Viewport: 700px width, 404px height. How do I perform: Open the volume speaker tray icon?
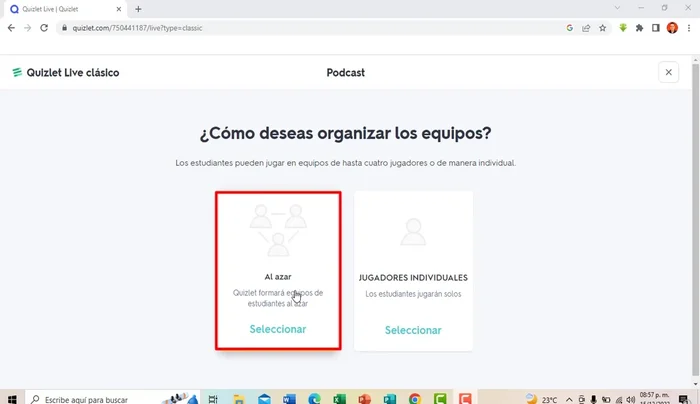(630, 400)
